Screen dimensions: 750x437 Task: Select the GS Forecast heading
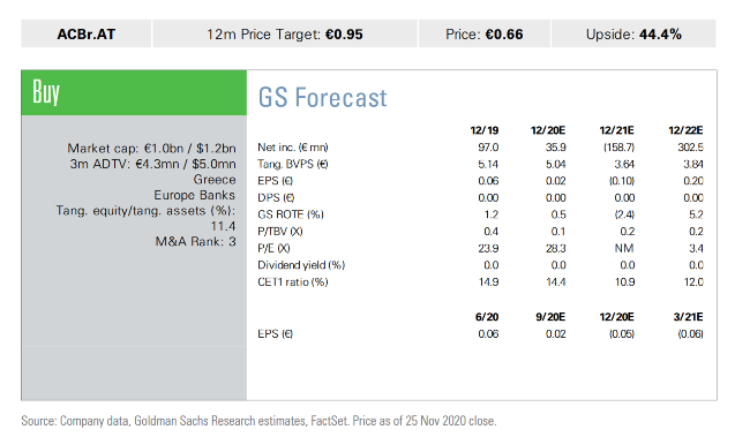(x=322, y=98)
